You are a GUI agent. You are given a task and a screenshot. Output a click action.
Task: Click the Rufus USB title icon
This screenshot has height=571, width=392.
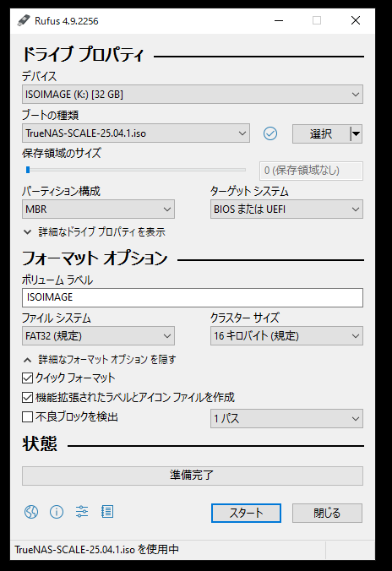(x=24, y=20)
